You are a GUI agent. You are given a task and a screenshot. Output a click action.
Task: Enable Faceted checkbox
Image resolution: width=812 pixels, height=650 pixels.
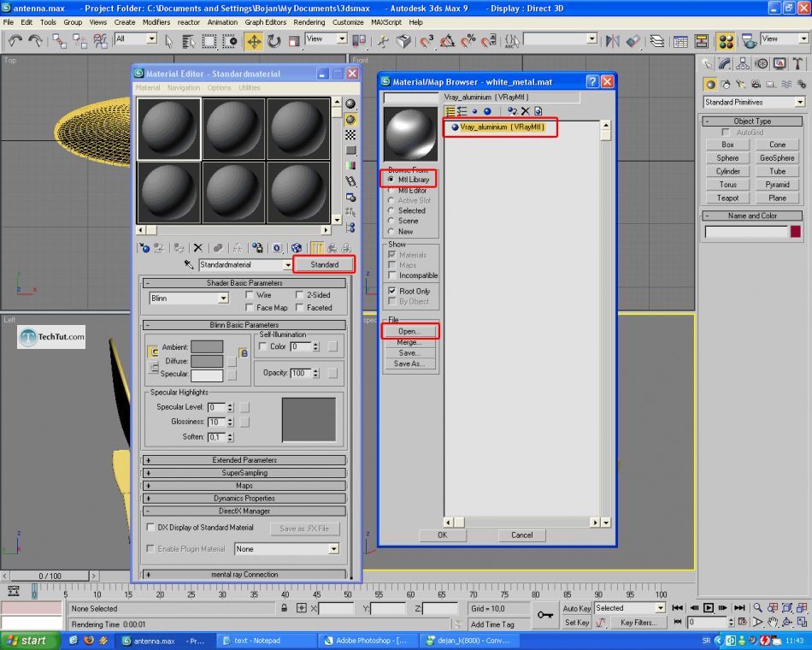coord(299,307)
